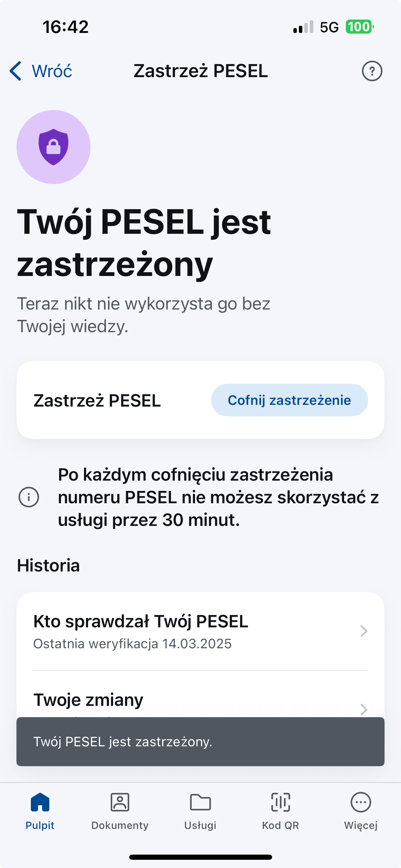The height and width of the screenshot is (868, 401).
Task: Tap the Pulpit home icon
Action: coord(40,803)
